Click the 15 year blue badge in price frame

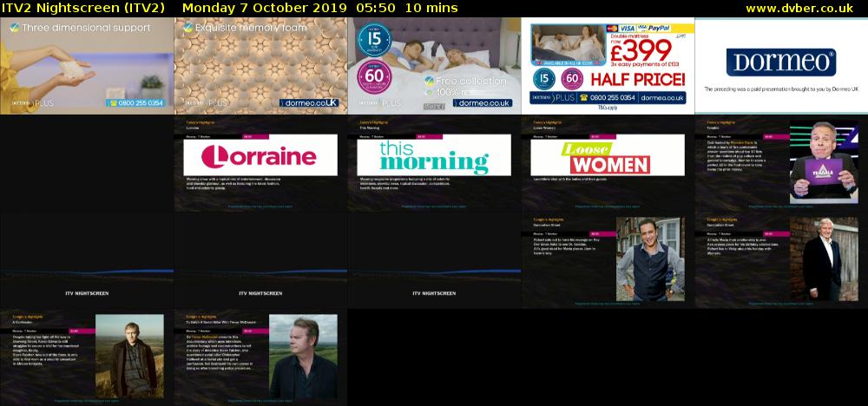(543, 79)
